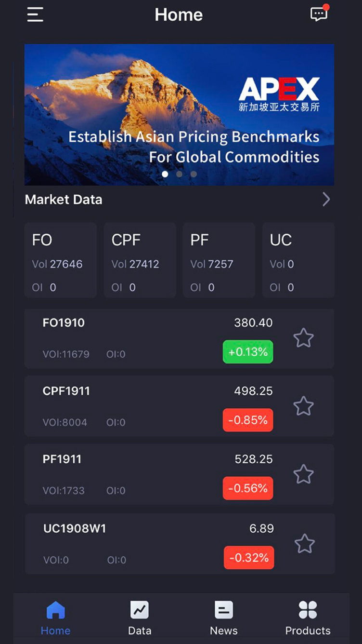
Task: Tap the Home house icon
Action: pyautogui.click(x=55, y=610)
